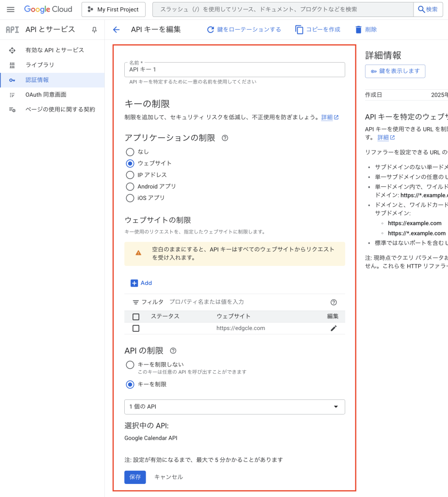Click the 検索 search button
This screenshot has height=497, width=448.
pos(428,10)
